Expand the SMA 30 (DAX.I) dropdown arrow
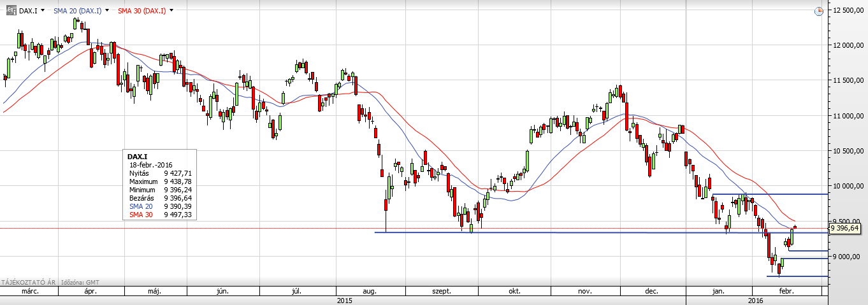 point(171,10)
